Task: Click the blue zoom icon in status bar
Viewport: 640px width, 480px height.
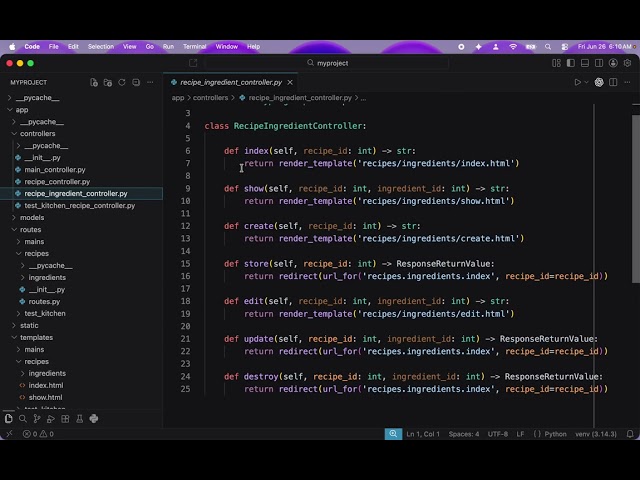Action: click(x=393, y=434)
